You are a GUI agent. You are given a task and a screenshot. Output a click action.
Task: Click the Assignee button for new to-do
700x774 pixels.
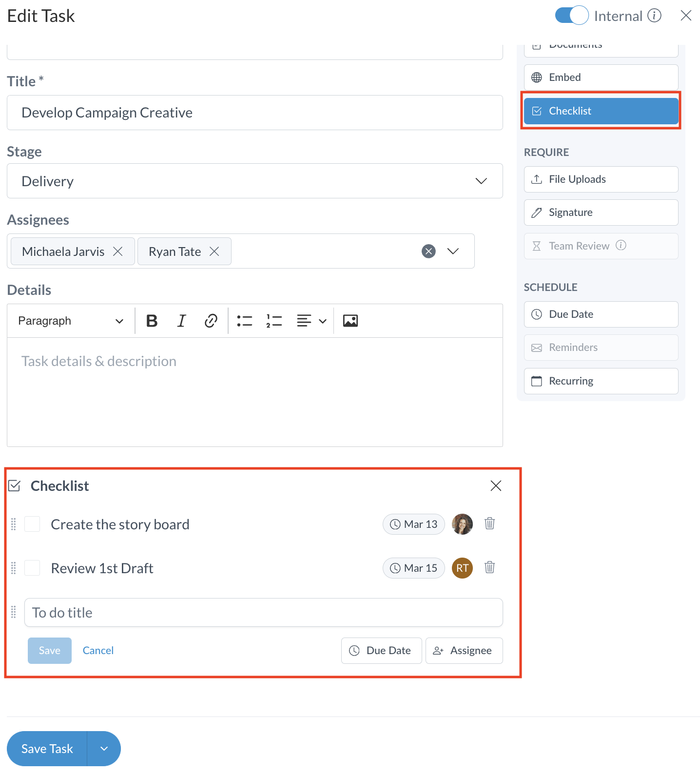464,651
